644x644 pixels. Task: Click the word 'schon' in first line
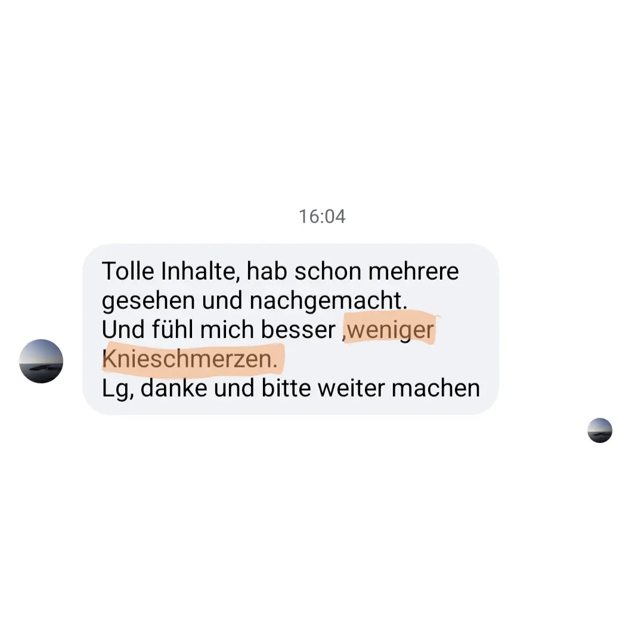coord(328,271)
